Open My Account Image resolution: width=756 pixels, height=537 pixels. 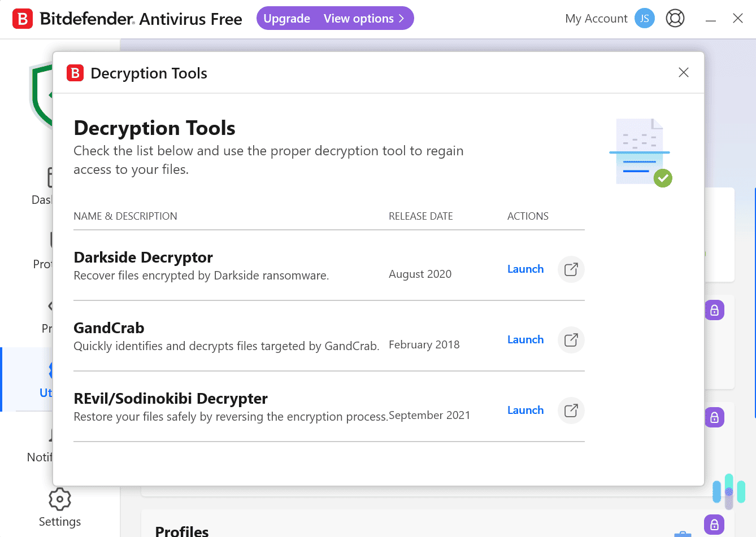pos(596,18)
